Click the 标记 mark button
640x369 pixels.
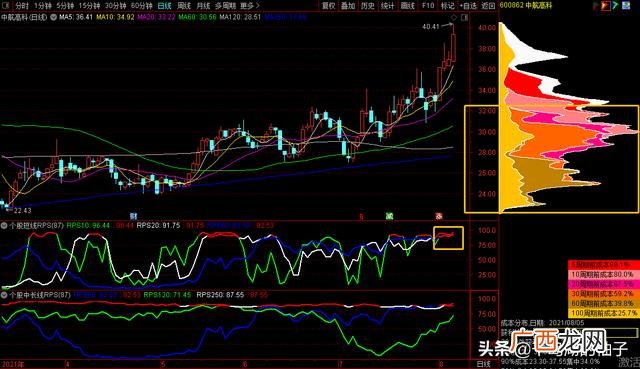tap(448, 6)
